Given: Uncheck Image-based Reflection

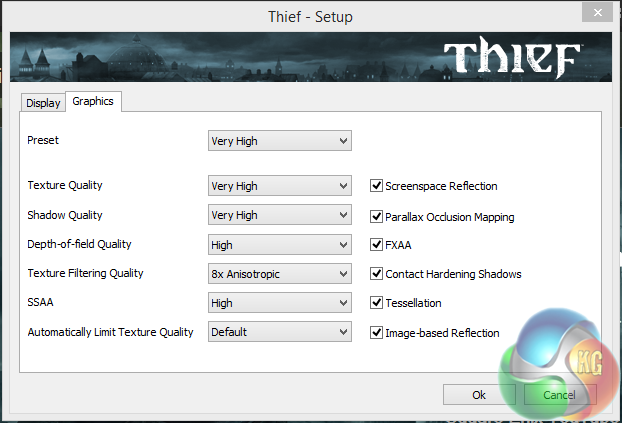Looking at the screenshot, I should click(x=376, y=332).
